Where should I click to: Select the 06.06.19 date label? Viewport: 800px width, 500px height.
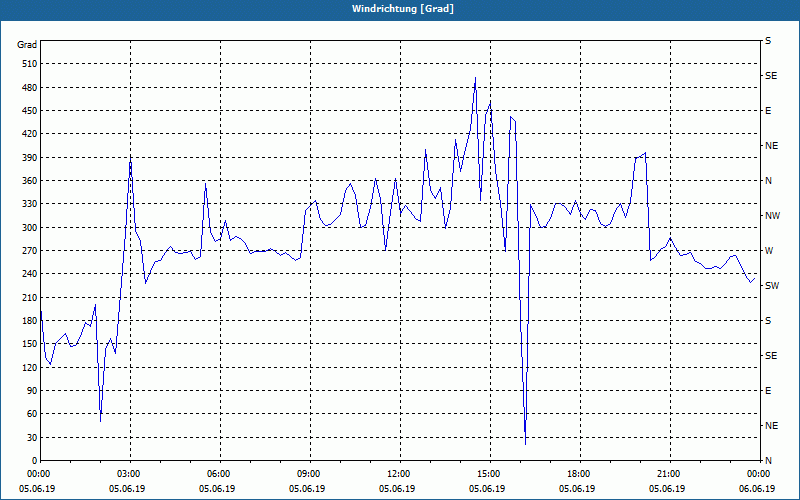coord(757,489)
